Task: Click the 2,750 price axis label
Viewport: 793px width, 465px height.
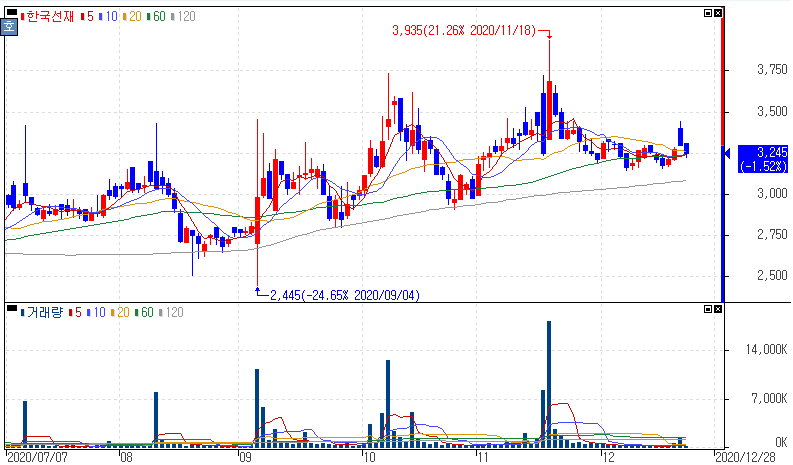Action: [x=772, y=235]
